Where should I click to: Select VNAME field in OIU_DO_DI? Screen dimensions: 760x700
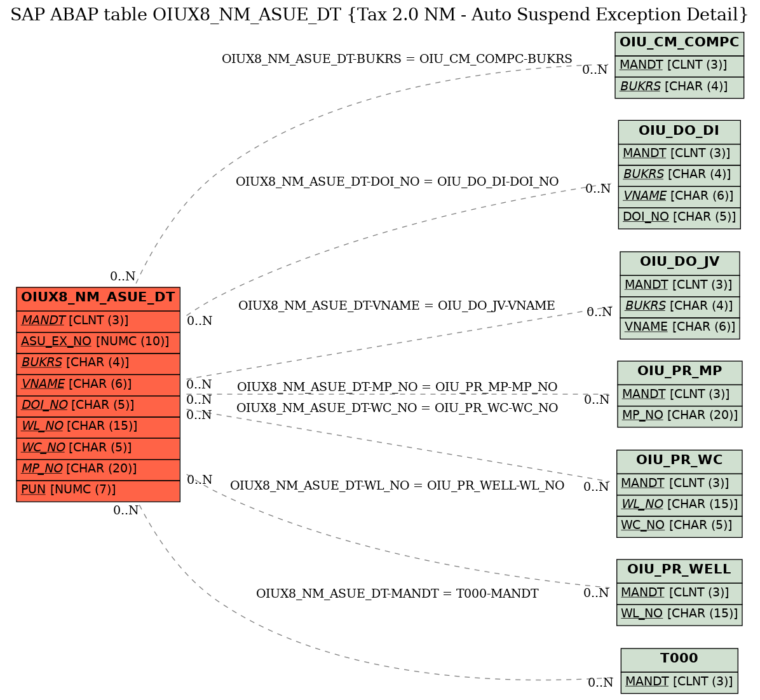(x=679, y=196)
